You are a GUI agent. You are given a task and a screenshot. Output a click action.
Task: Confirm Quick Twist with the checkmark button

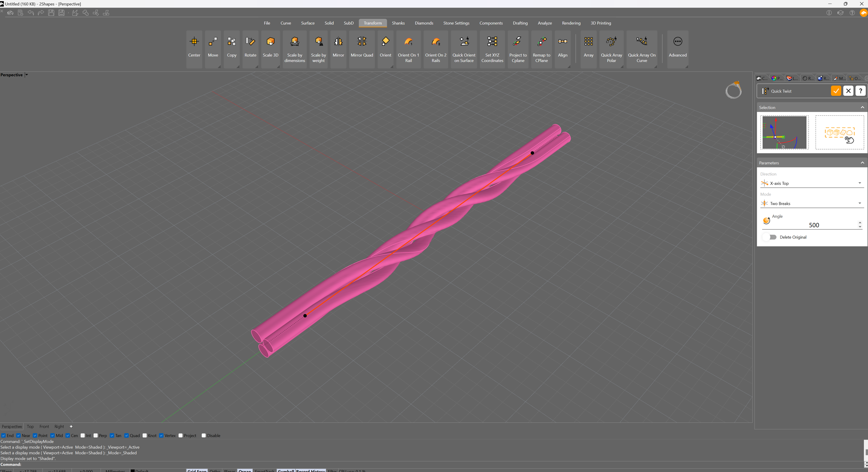pyautogui.click(x=836, y=91)
